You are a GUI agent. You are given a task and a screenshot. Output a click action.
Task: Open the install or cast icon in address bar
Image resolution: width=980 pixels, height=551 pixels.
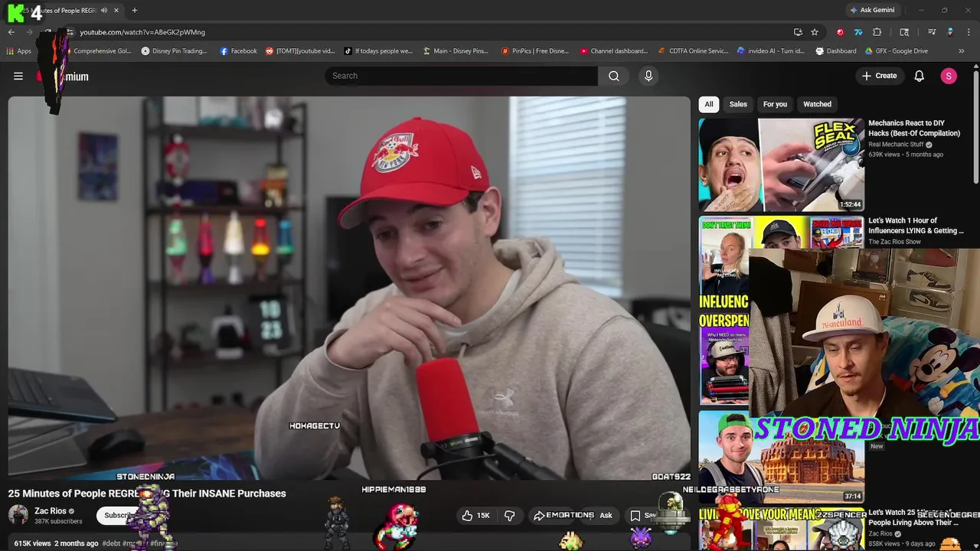[x=798, y=32]
